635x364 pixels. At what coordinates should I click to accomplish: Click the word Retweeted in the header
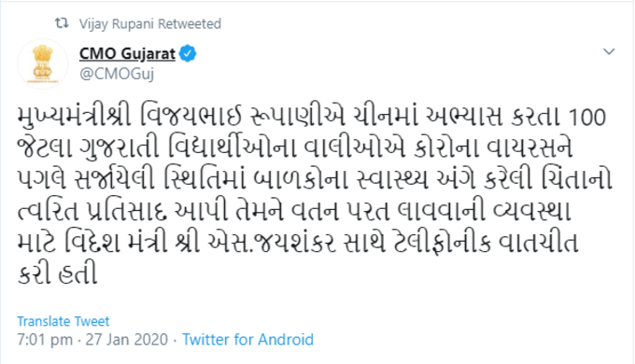click(x=190, y=24)
